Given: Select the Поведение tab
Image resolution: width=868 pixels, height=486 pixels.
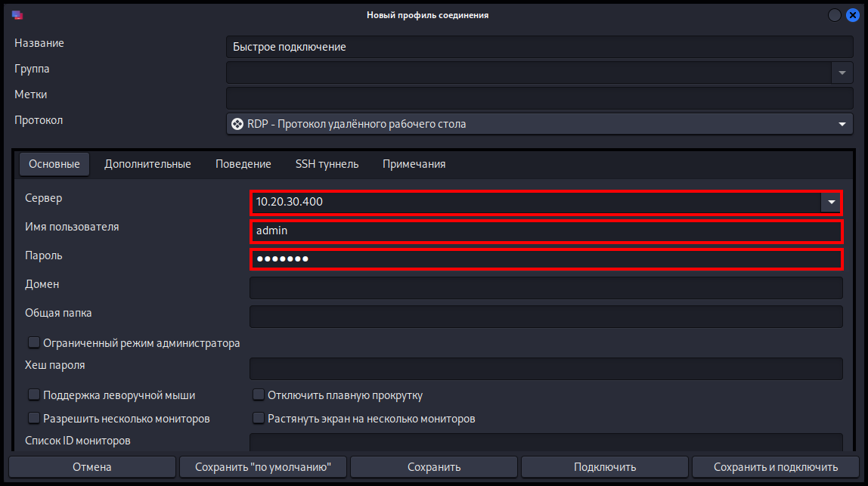Looking at the screenshot, I should coord(243,164).
